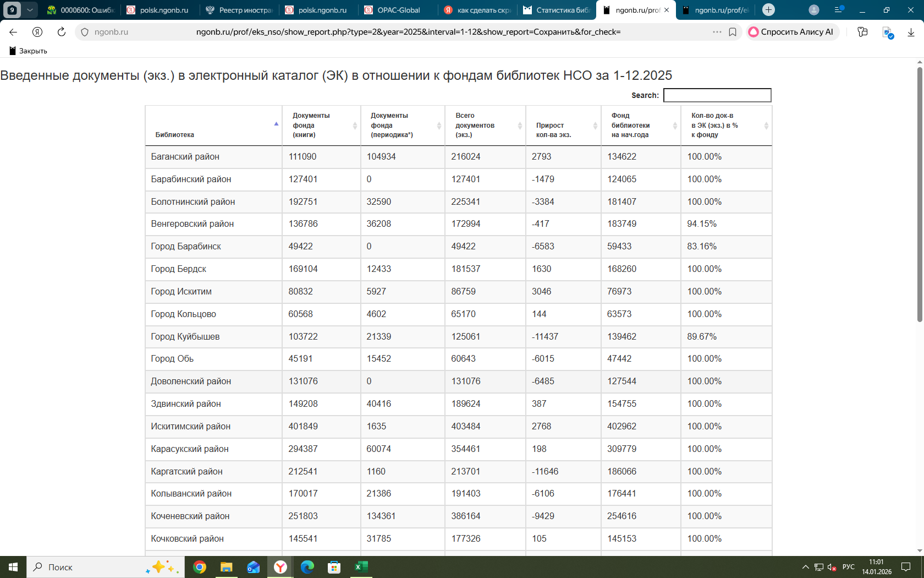Launch Excel from the taskbar

[x=361, y=567]
